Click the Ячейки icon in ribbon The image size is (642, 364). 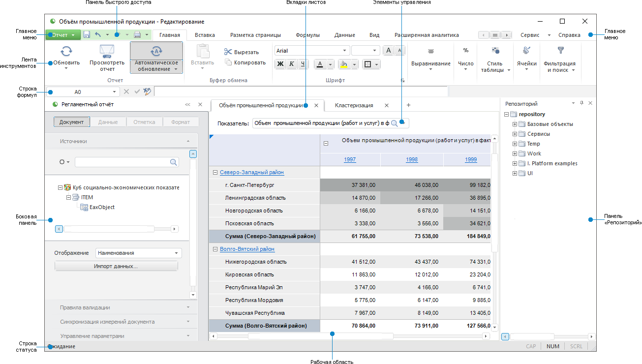pos(526,50)
